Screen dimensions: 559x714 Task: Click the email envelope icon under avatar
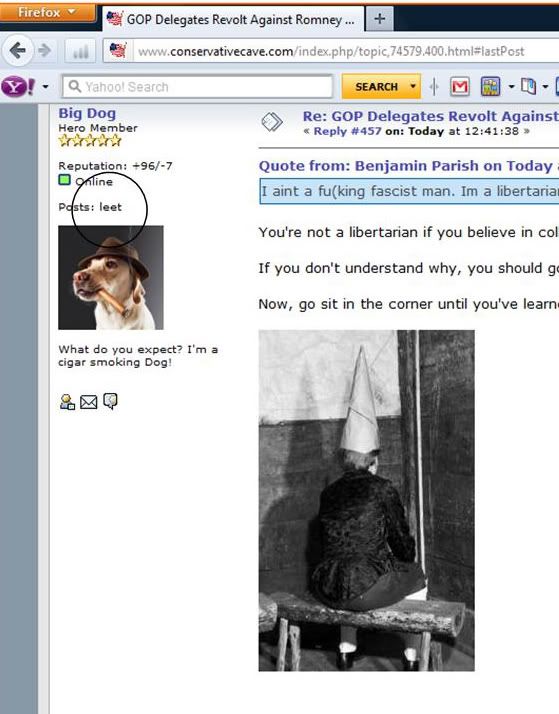pos(88,402)
